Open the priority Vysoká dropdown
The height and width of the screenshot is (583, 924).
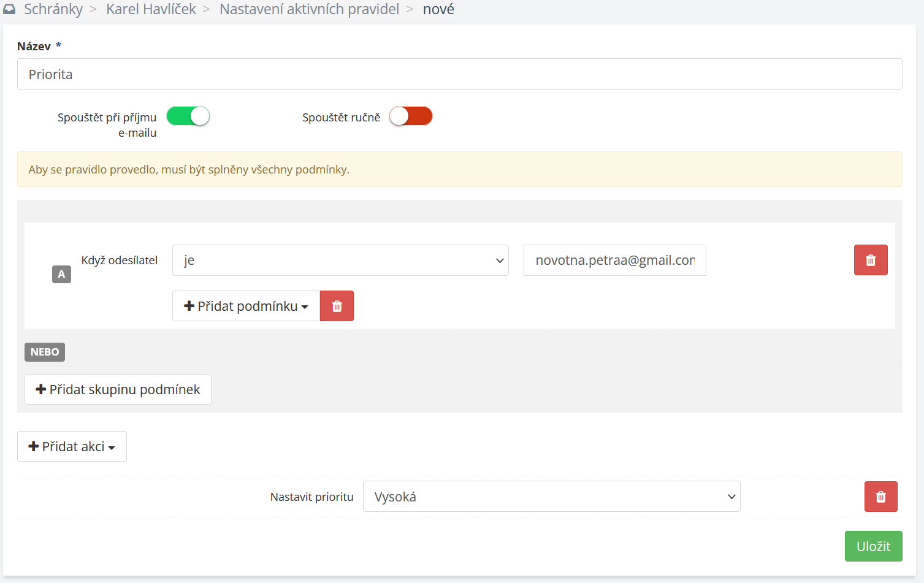551,497
